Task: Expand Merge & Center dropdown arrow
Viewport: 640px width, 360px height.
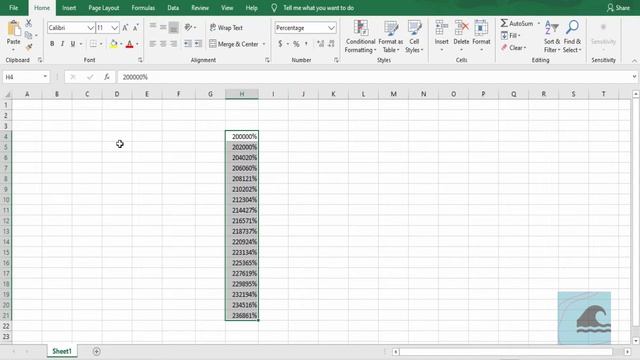Action: tap(264, 44)
